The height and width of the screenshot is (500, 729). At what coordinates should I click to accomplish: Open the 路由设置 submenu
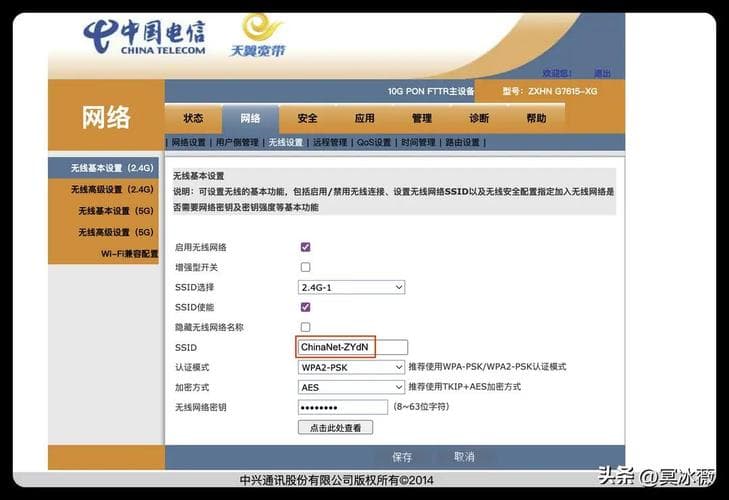click(x=463, y=142)
